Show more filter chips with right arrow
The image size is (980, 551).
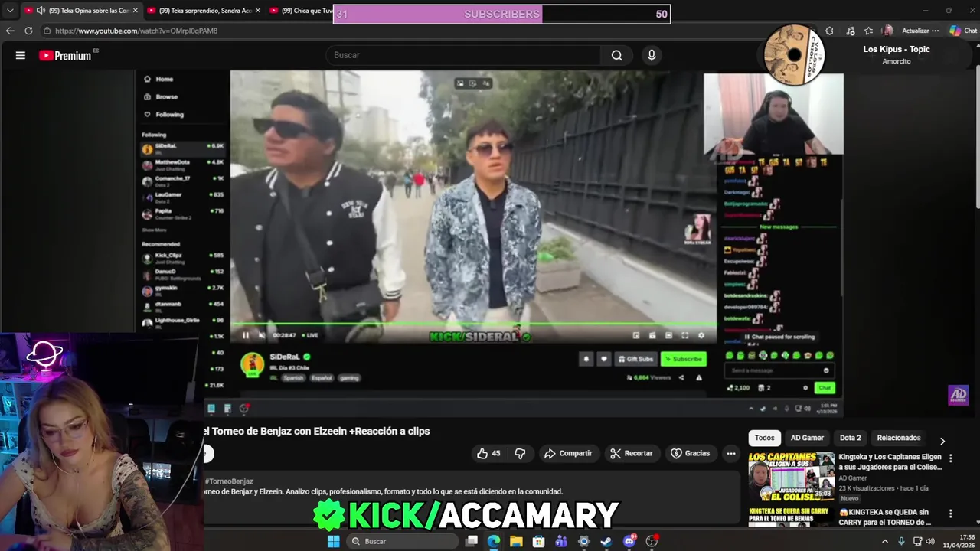click(x=942, y=441)
